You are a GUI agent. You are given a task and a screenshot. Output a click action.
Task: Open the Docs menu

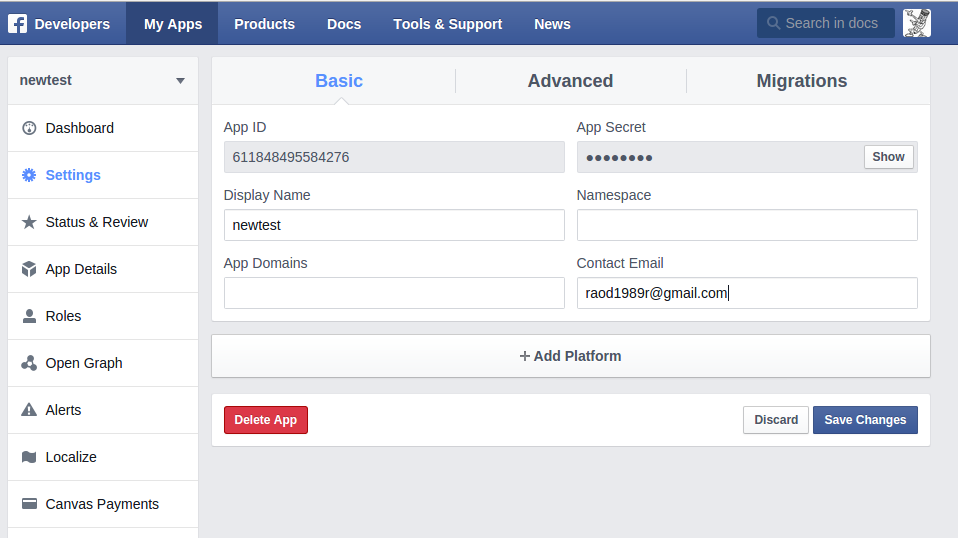(344, 24)
